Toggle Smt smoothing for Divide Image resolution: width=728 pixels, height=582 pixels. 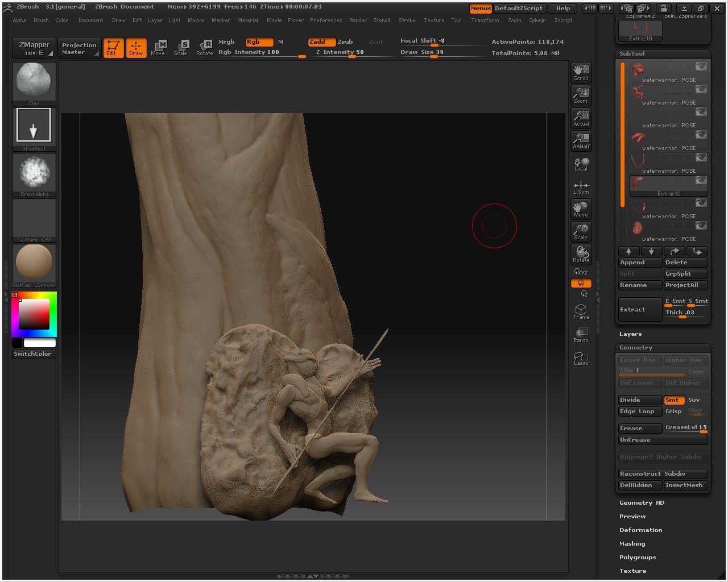[x=674, y=400]
